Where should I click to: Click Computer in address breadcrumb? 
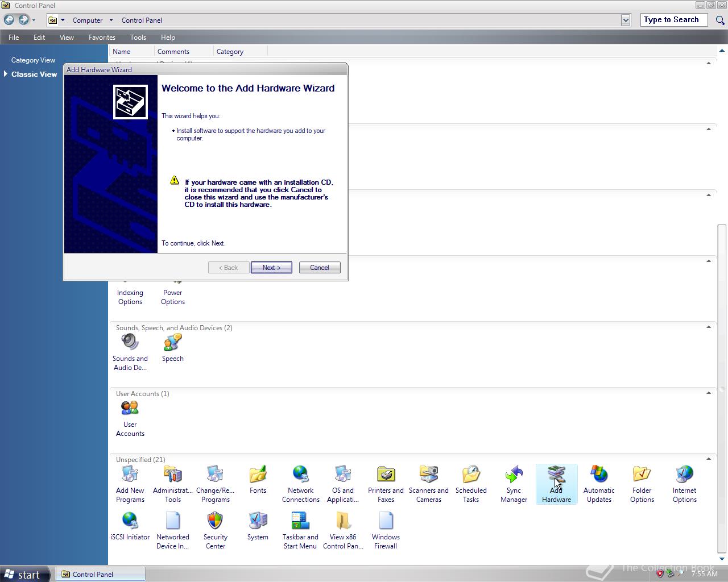pos(88,20)
